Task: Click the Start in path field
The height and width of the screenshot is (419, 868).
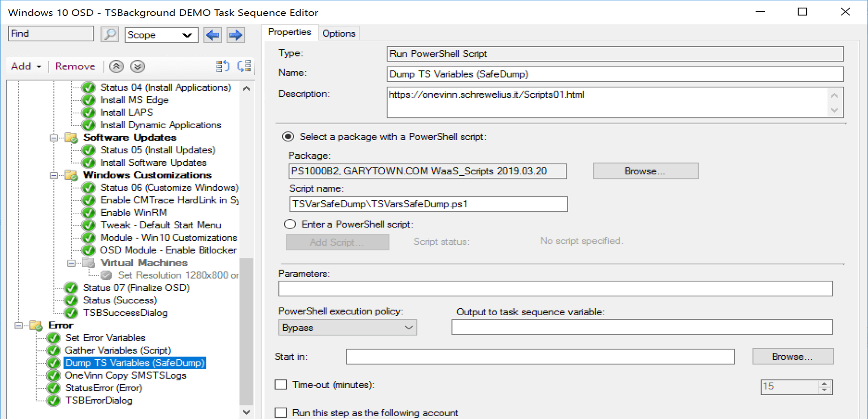Action: click(540, 357)
